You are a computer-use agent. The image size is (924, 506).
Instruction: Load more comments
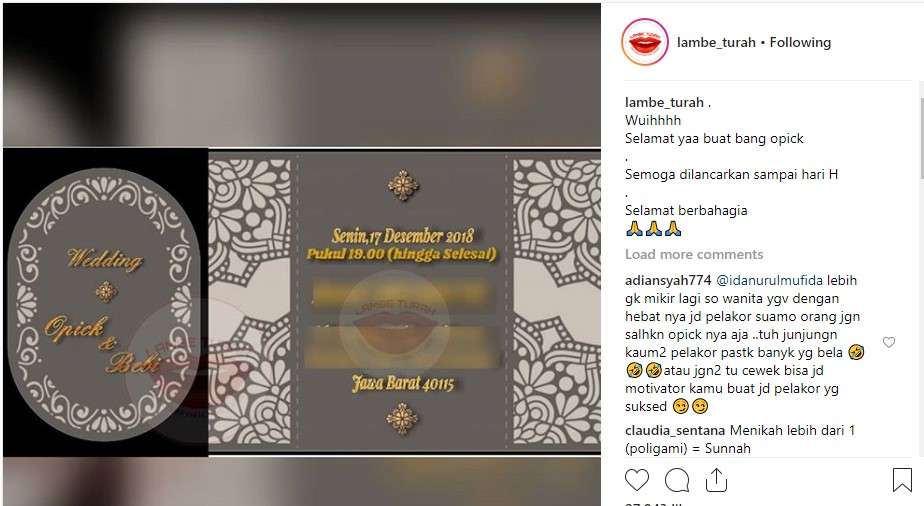click(x=694, y=254)
